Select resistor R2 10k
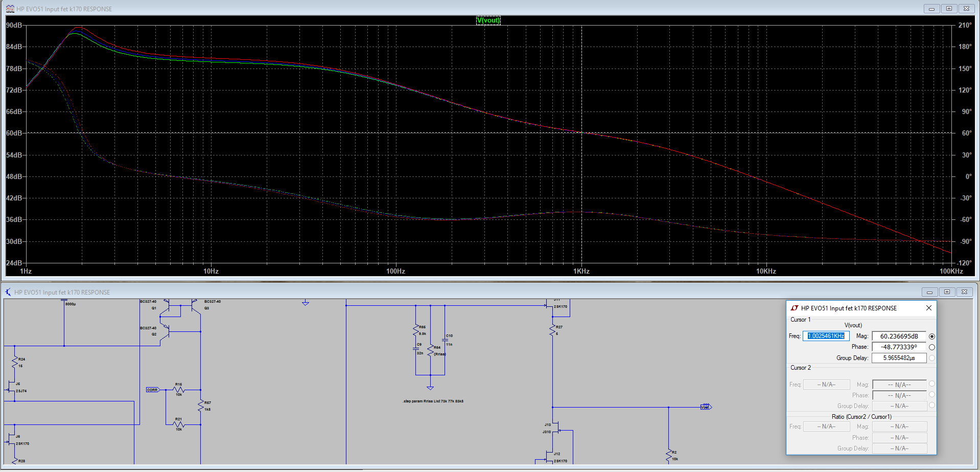 coord(669,455)
